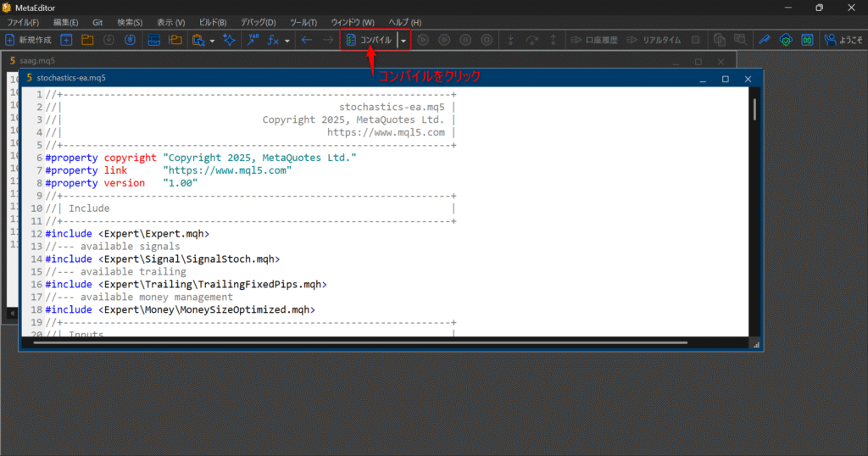The image size is (868, 456).
Task: Click the greyed-out save icon
Action: (108, 40)
